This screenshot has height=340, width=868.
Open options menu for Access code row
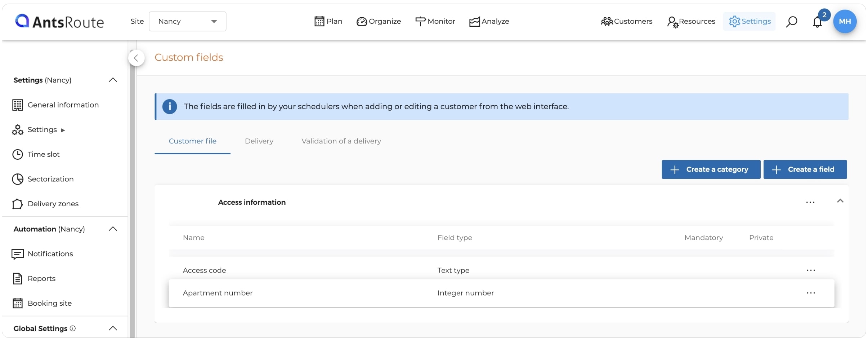pyautogui.click(x=811, y=270)
